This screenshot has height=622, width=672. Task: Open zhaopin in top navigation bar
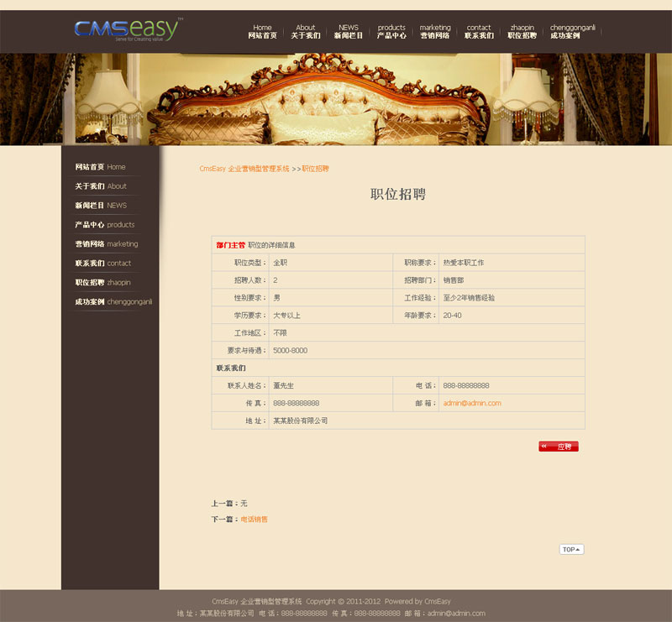coord(522,32)
